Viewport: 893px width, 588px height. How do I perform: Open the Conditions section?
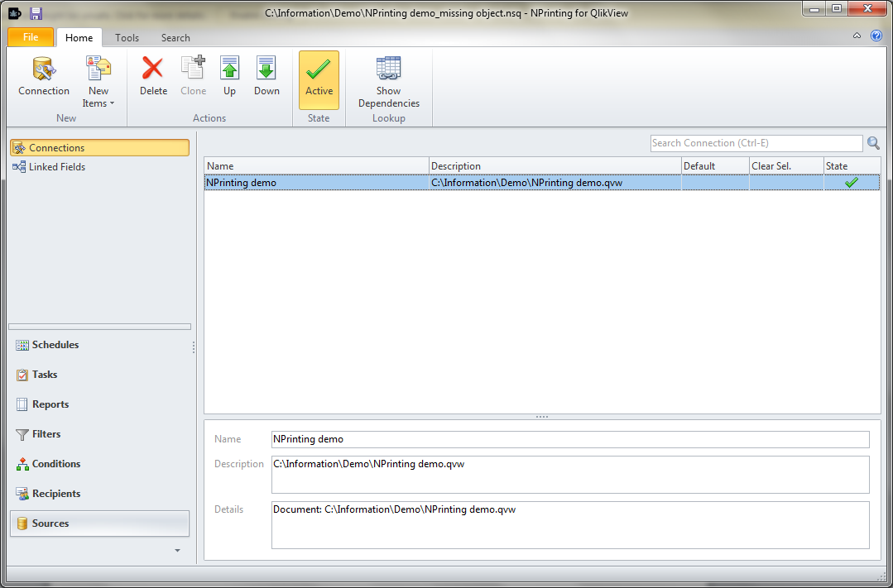(x=99, y=464)
